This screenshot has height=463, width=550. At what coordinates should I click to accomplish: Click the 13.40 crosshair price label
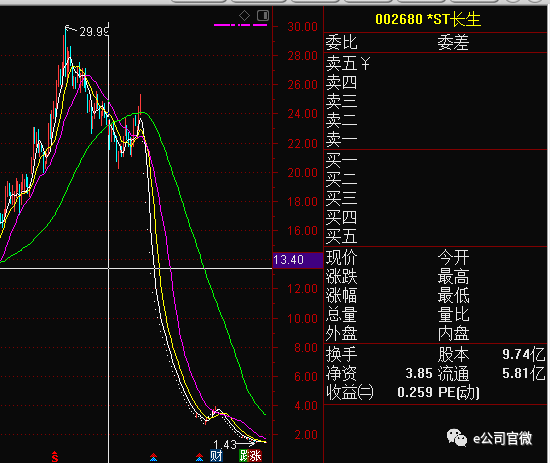[x=297, y=260]
